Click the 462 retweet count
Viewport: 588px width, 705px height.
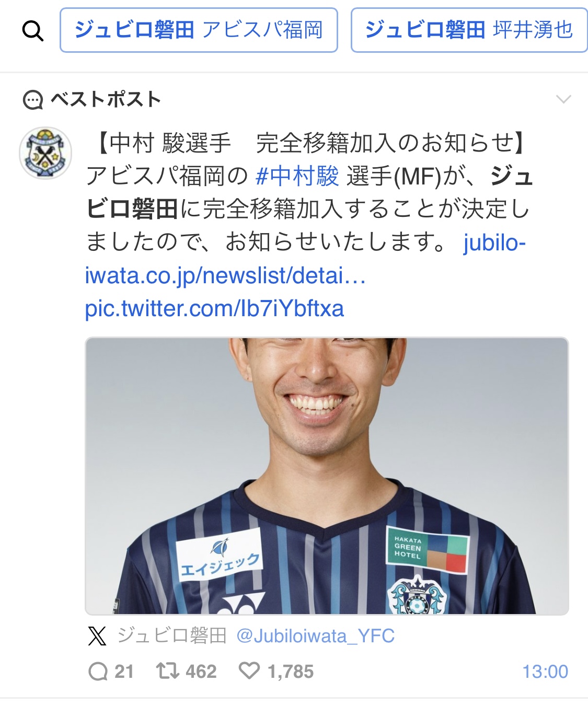[x=201, y=671]
